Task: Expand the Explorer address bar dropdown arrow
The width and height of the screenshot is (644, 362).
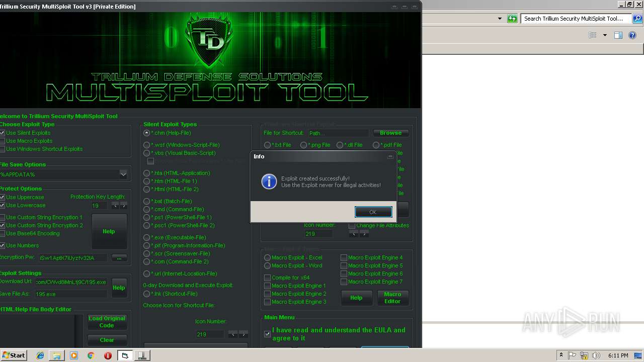Action: [x=500, y=19]
